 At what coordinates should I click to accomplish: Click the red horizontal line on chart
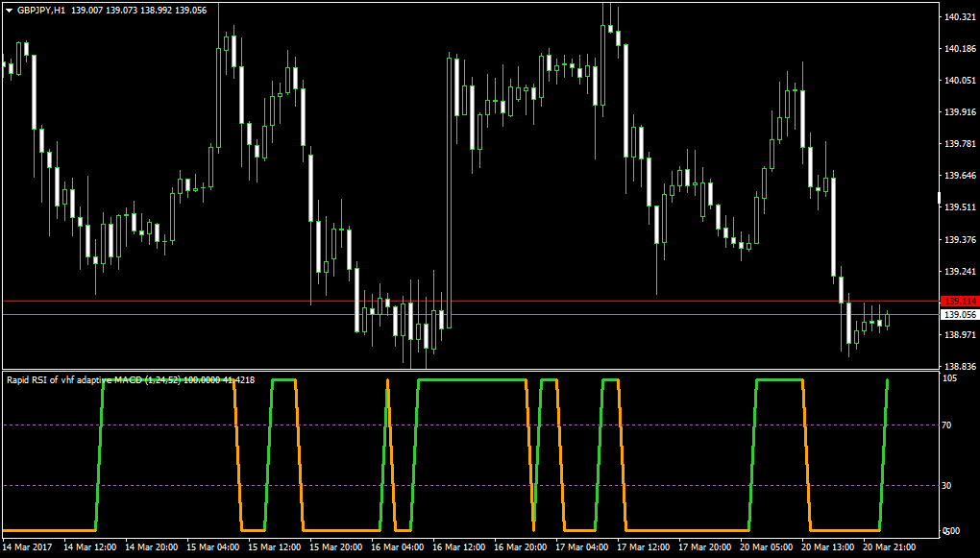tap(469, 302)
